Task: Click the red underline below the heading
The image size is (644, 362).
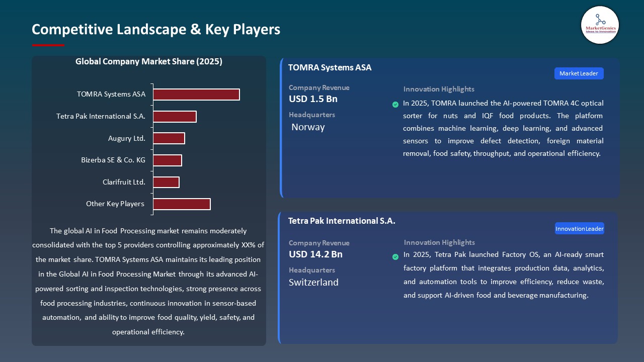Action: coord(48,45)
